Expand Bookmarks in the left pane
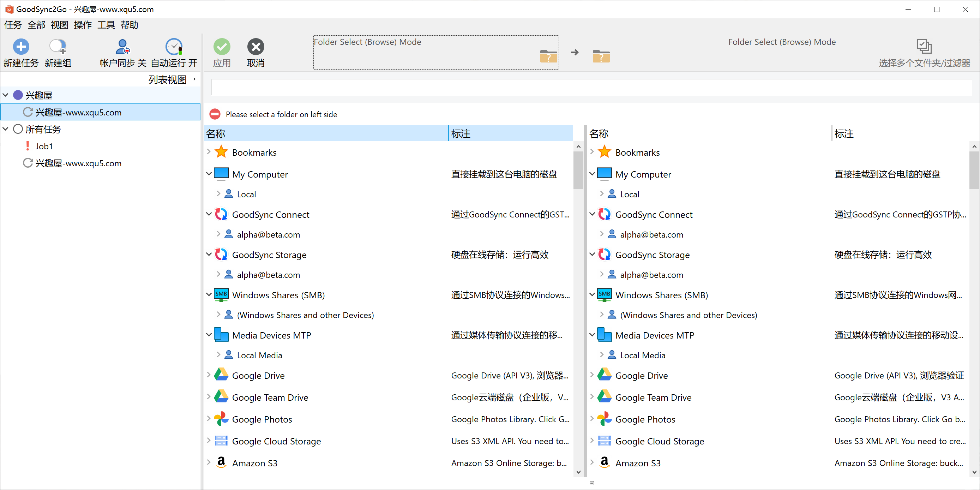This screenshot has height=490, width=980. click(209, 151)
